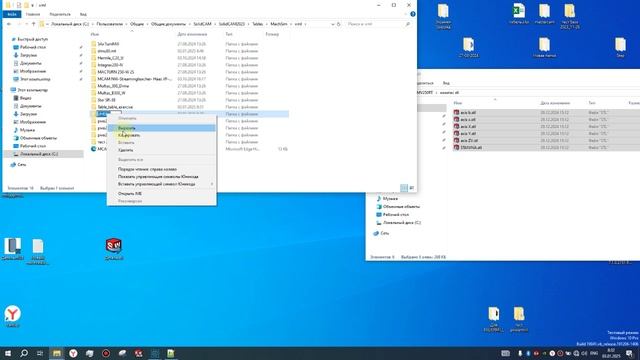
Task: Open the Вид tab in front Explorer window
Action: [x=83, y=14]
